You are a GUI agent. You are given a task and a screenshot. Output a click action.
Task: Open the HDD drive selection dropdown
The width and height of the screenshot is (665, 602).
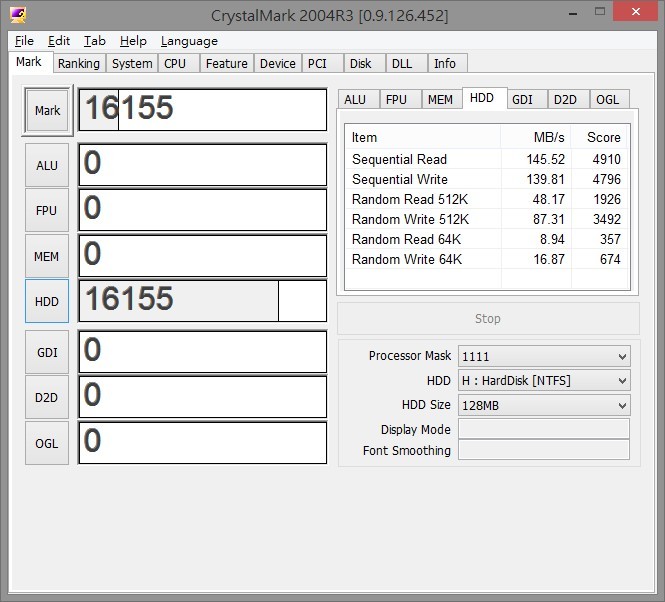(543, 381)
